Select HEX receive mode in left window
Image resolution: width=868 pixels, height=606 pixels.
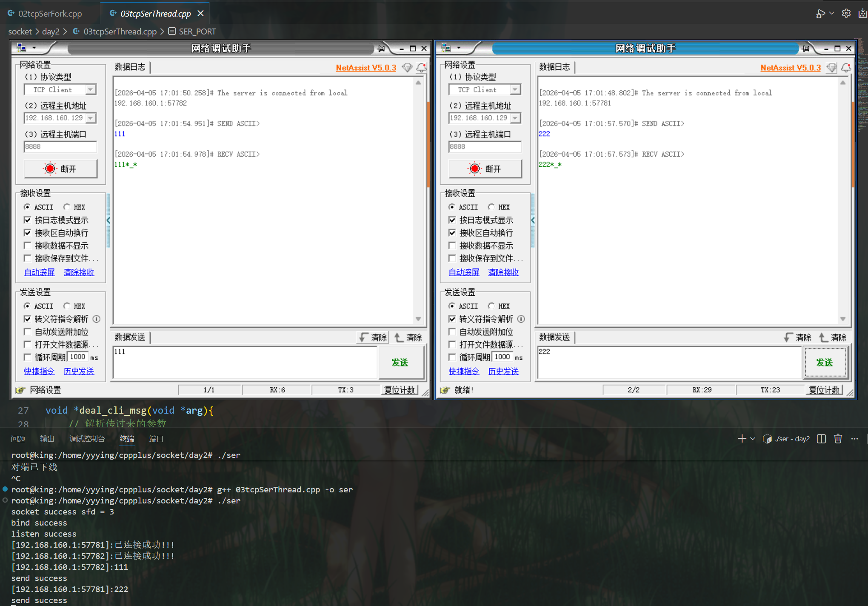(67, 207)
